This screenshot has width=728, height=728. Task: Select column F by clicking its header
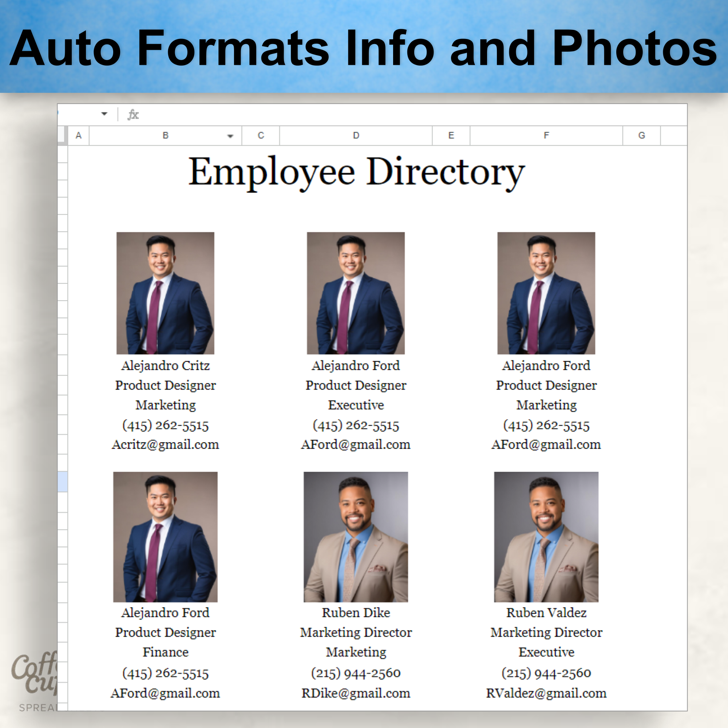[x=546, y=136]
